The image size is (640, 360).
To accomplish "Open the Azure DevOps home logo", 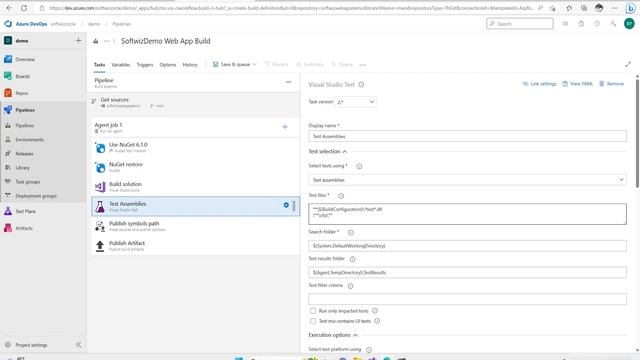I will 8,24.
